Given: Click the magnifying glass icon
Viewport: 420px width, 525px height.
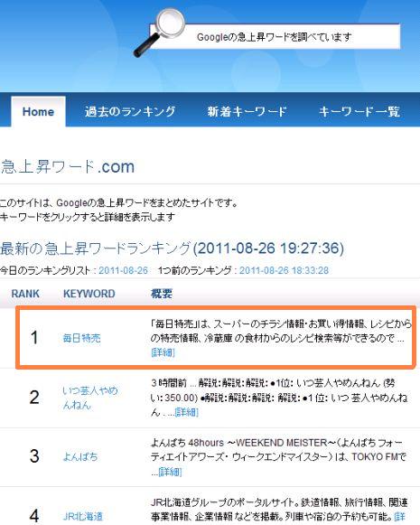Looking at the screenshot, I should [160, 32].
